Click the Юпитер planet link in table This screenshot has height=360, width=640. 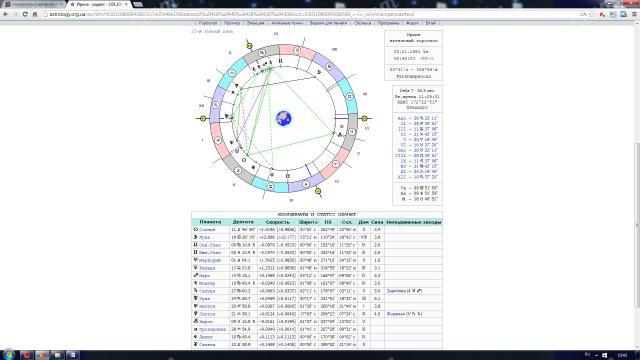point(207,283)
